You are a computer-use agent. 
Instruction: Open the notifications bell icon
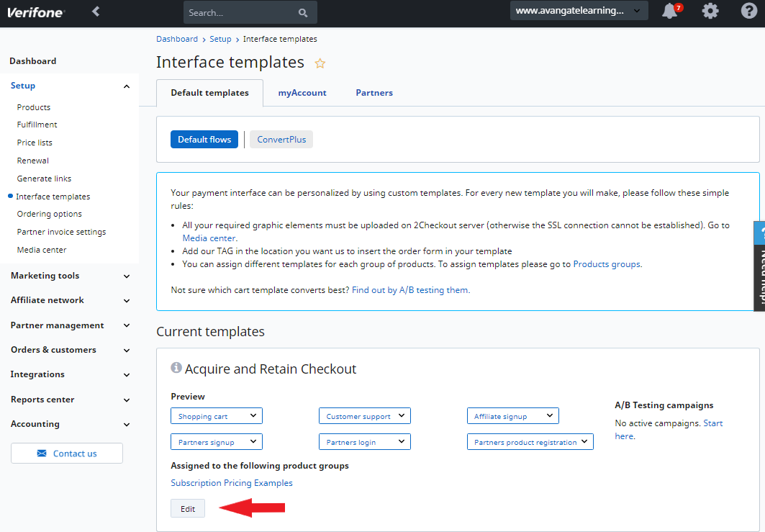pyautogui.click(x=671, y=11)
